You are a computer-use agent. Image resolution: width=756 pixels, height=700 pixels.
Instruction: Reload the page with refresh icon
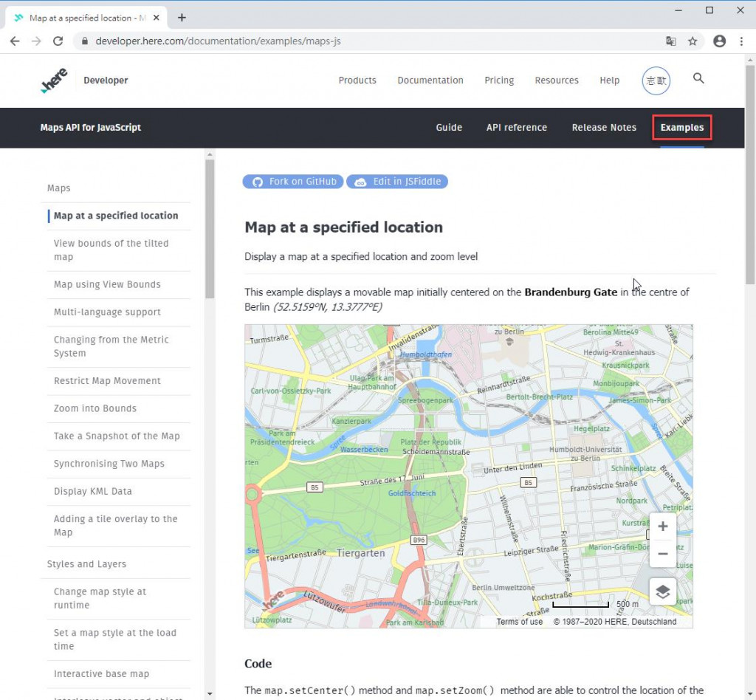click(58, 41)
